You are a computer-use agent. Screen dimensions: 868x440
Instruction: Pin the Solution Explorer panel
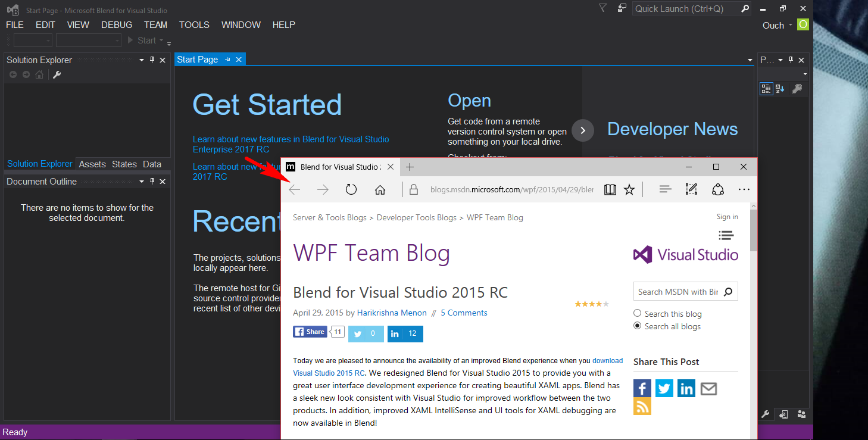click(152, 60)
